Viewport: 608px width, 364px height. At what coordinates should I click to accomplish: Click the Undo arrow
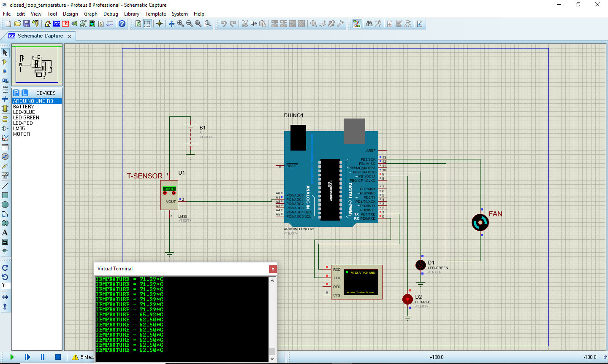(x=223, y=24)
